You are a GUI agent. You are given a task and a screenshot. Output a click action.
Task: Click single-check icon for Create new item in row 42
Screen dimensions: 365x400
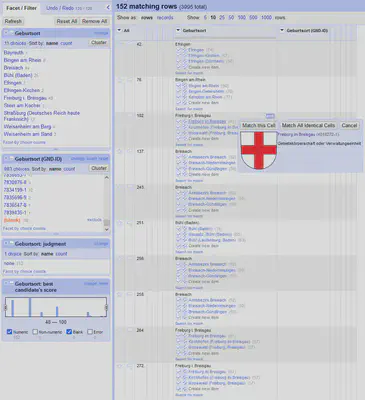[x=179, y=67]
